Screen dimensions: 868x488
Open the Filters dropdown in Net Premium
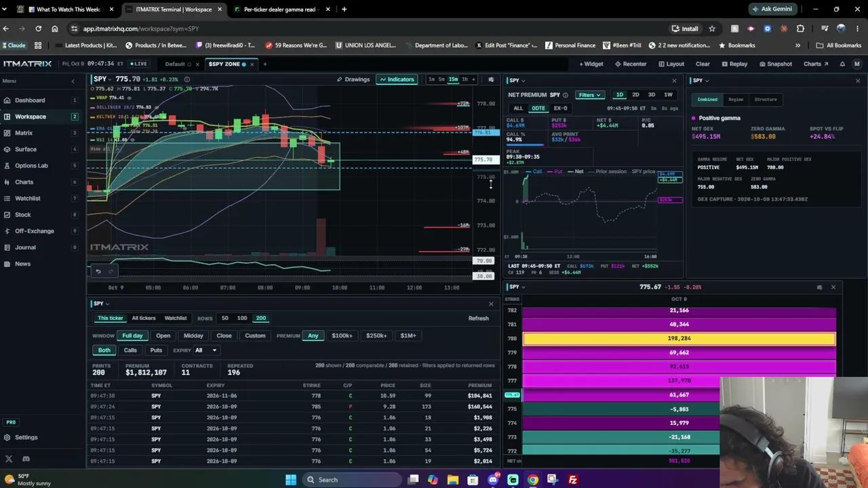[x=589, y=95]
